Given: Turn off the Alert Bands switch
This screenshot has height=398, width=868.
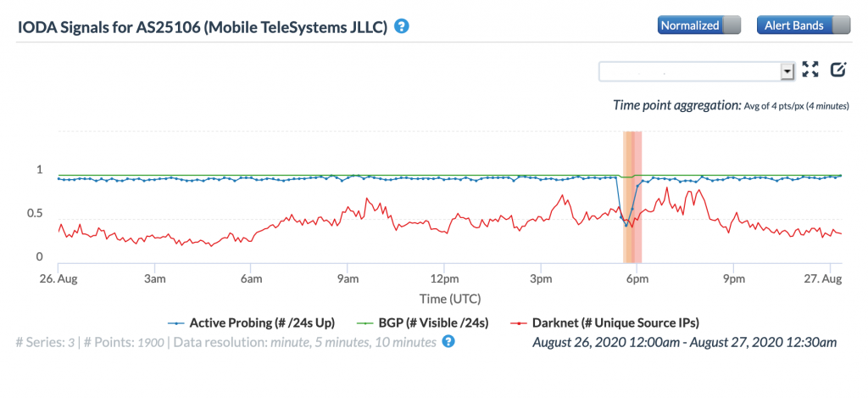Looking at the screenshot, I should [x=802, y=25].
